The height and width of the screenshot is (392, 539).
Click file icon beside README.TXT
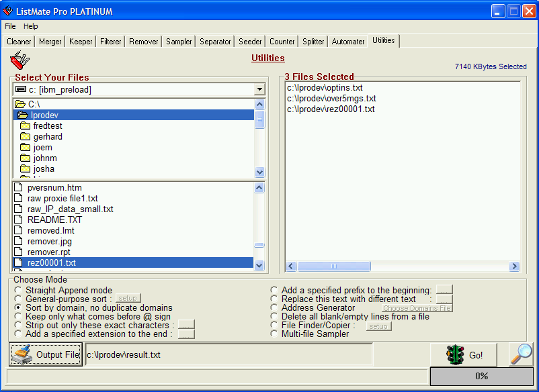coord(19,219)
